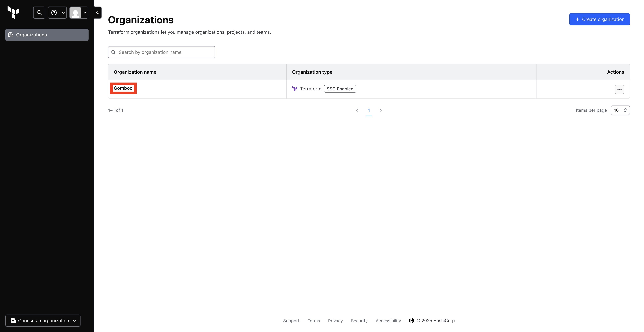
Task: Open the help question-mark menu
Action: (57, 13)
